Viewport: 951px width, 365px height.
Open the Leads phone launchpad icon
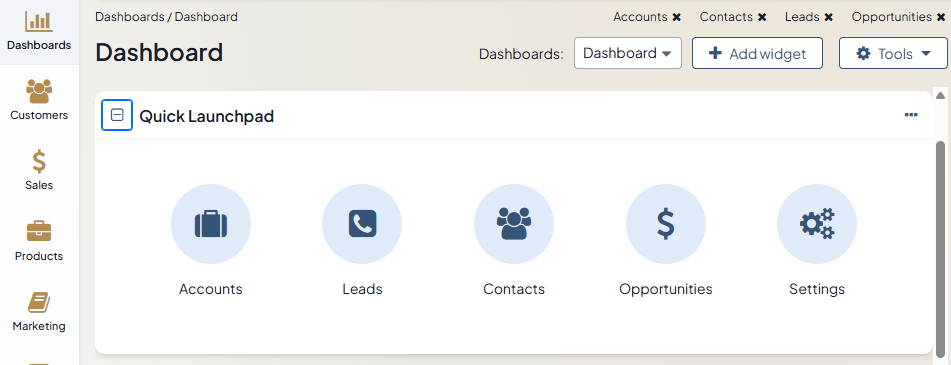[x=362, y=224]
